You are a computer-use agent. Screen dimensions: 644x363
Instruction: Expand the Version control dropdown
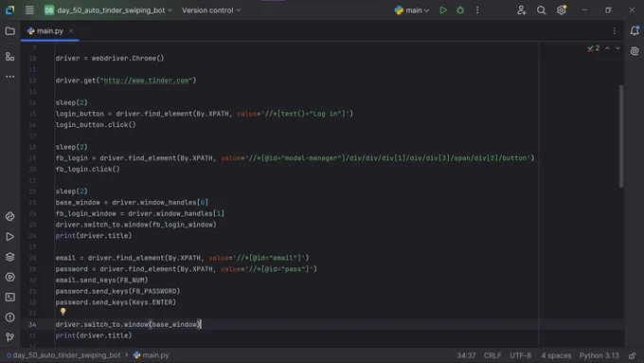211,10
